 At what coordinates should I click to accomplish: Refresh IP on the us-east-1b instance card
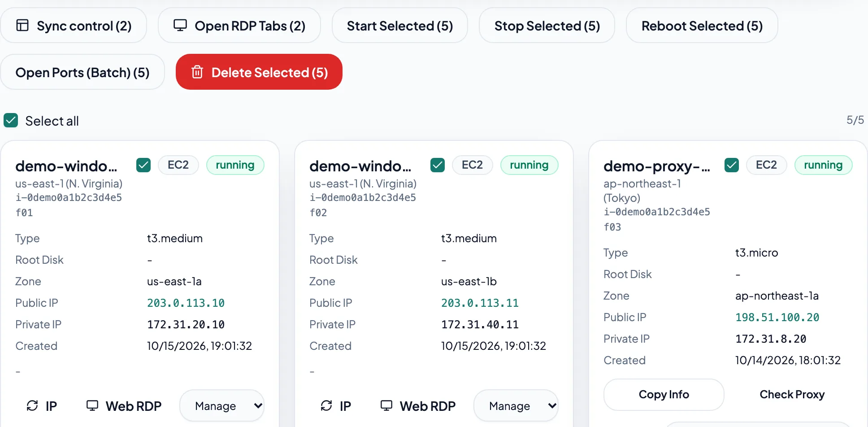336,406
